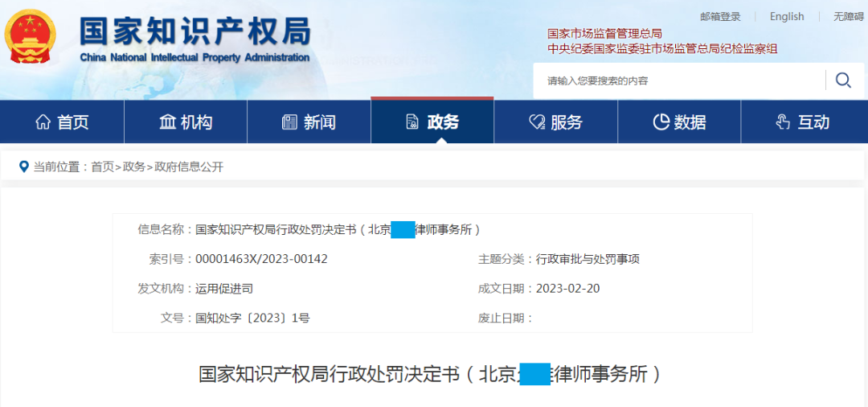Select the 政务 navigation tab
868x407 pixels.
(432, 121)
